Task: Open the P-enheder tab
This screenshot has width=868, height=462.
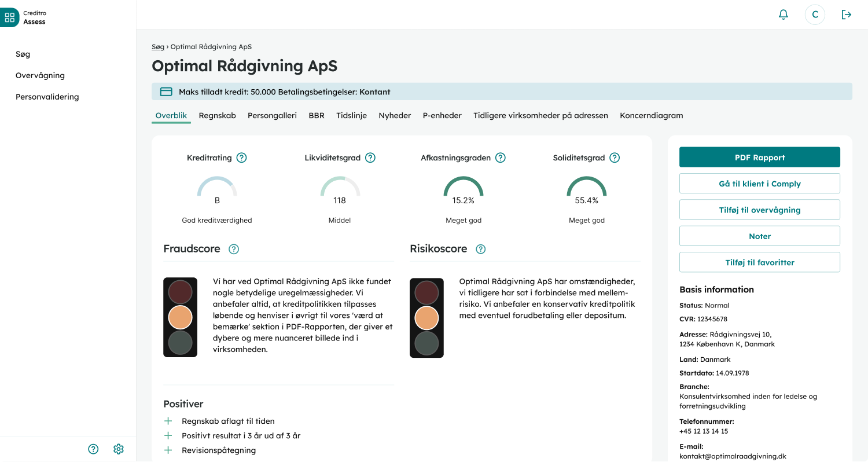Action: pos(442,115)
